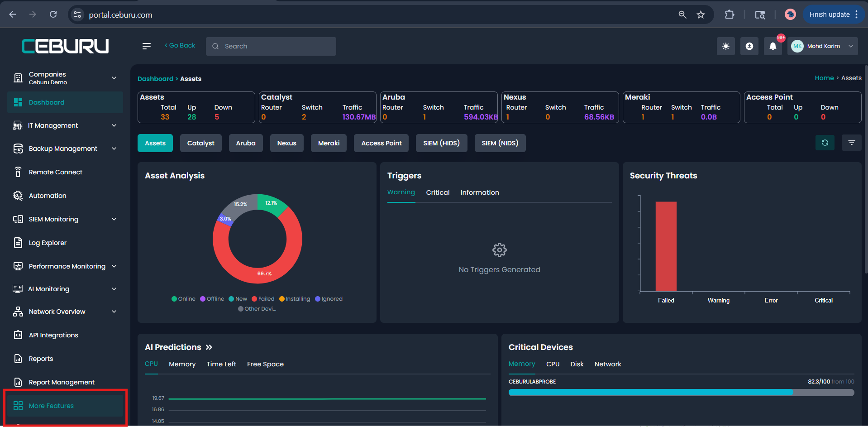The width and height of the screenshot is (868, 427).
Task: Click the CEBURULABPROBE memory progress bar
Action: click(681, 393)
